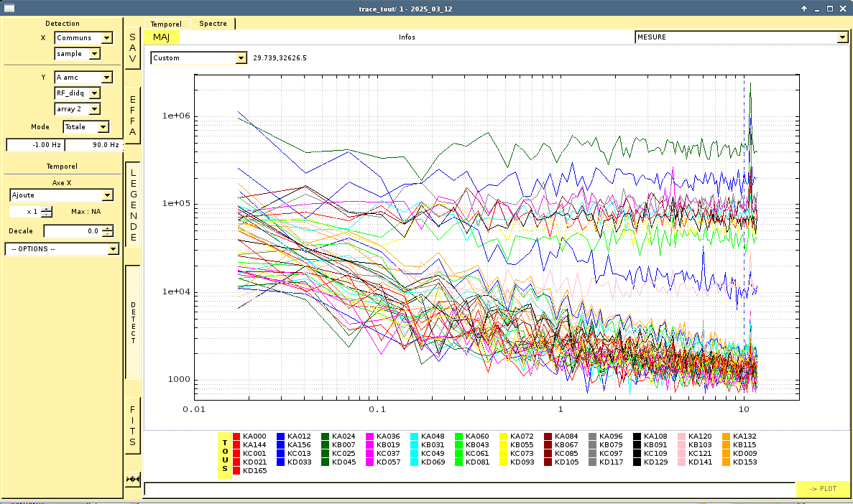
Task: Toggle the LEGENDE vertical button
Action: pos(132,205)
